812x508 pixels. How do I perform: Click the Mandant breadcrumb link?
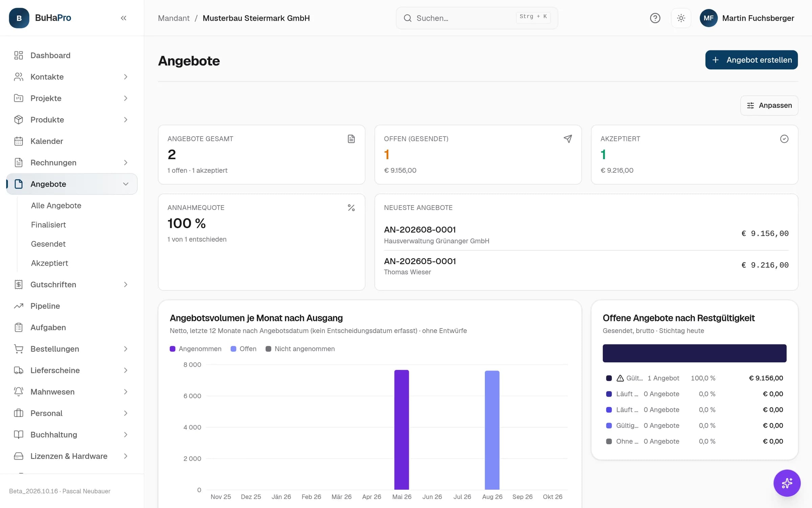coord(174,18)
